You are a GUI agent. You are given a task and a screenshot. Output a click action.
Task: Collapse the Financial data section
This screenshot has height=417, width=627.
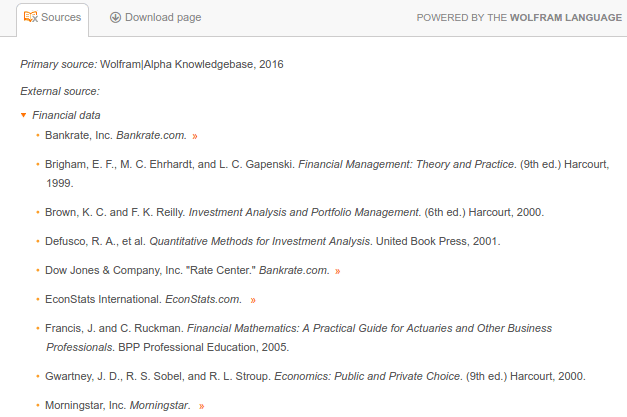[x=24, y=115]
